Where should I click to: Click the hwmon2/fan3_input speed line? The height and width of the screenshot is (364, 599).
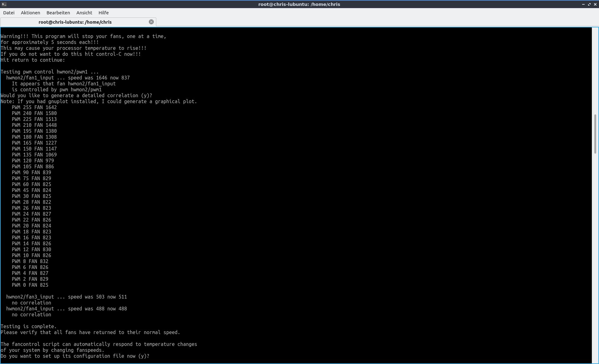pos(66,297)
